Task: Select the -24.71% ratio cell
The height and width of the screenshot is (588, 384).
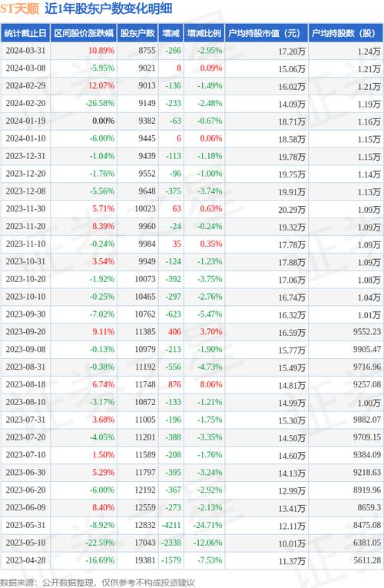Action: tap(207, 525)
